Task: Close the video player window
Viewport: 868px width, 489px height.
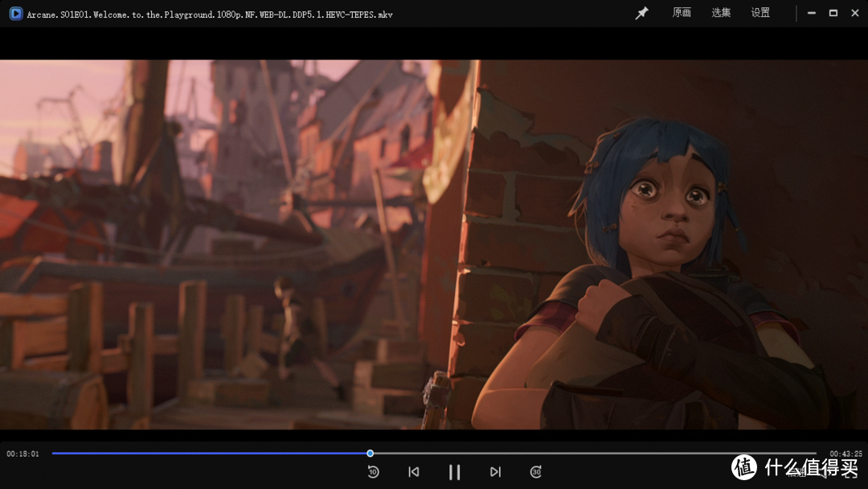Action: (854, 13)
